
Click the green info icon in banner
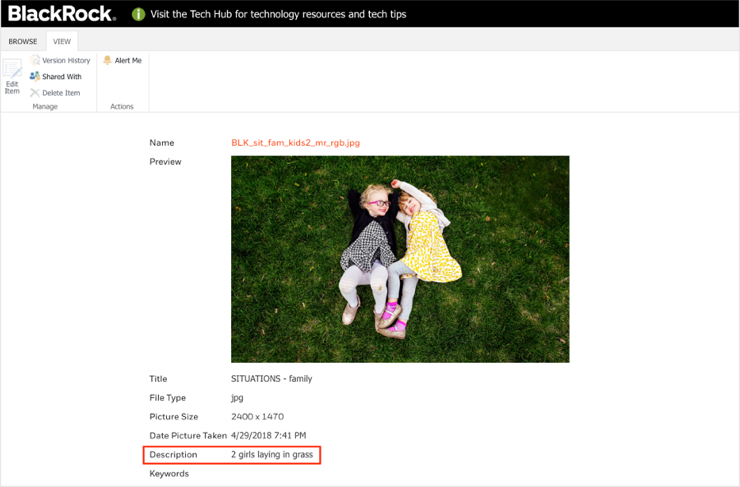pos(139,15)
